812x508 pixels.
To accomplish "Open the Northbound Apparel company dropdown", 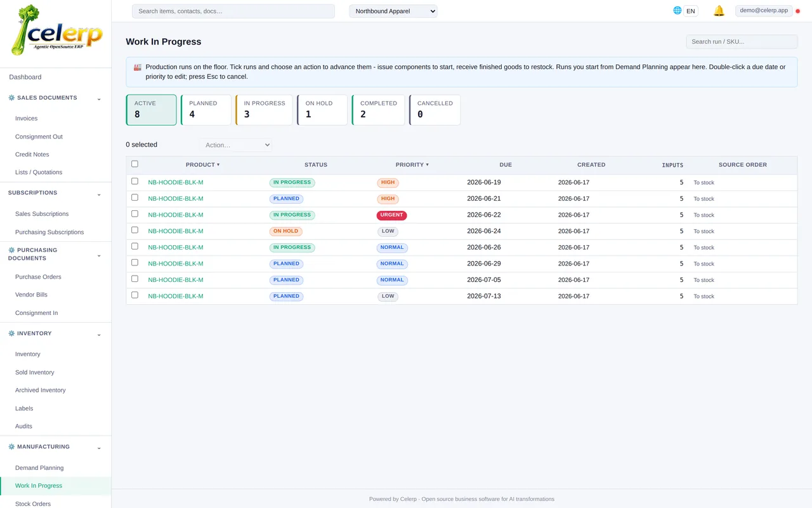I will pos(393,11).
